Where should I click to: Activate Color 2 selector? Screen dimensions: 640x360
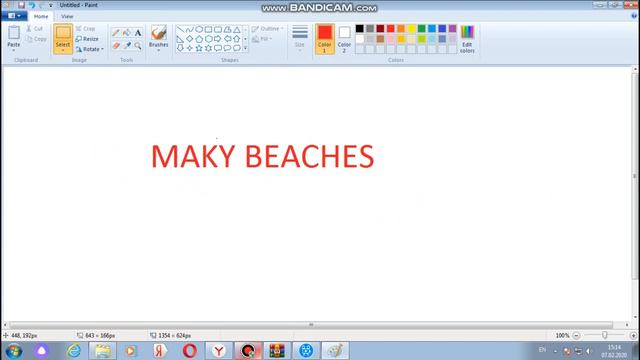[344, 39]
